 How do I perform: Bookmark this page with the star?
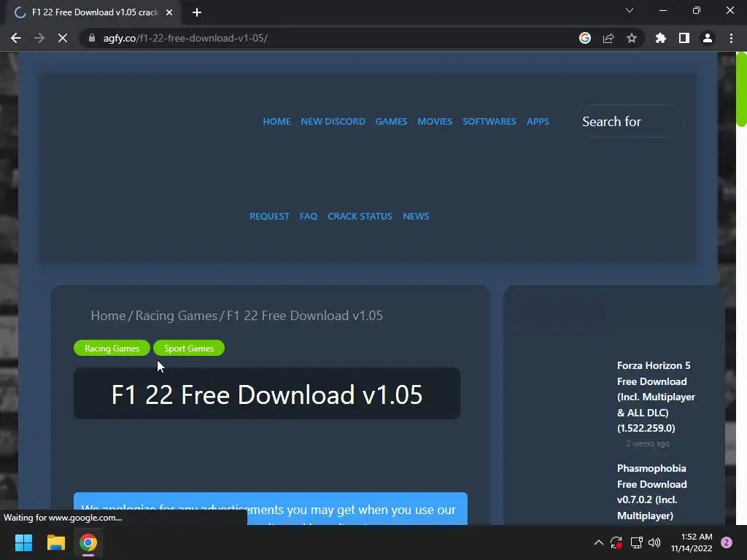pyautogui.click(x=632, y=38)
